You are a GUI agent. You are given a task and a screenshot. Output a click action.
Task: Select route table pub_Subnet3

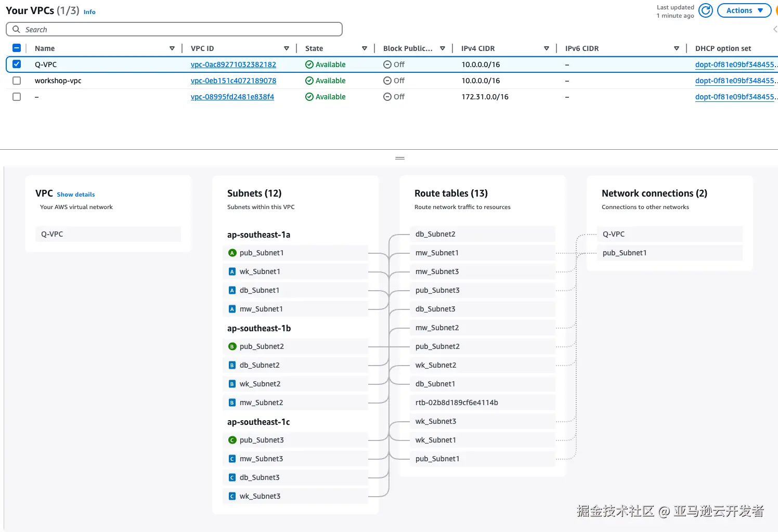[483, 290]
